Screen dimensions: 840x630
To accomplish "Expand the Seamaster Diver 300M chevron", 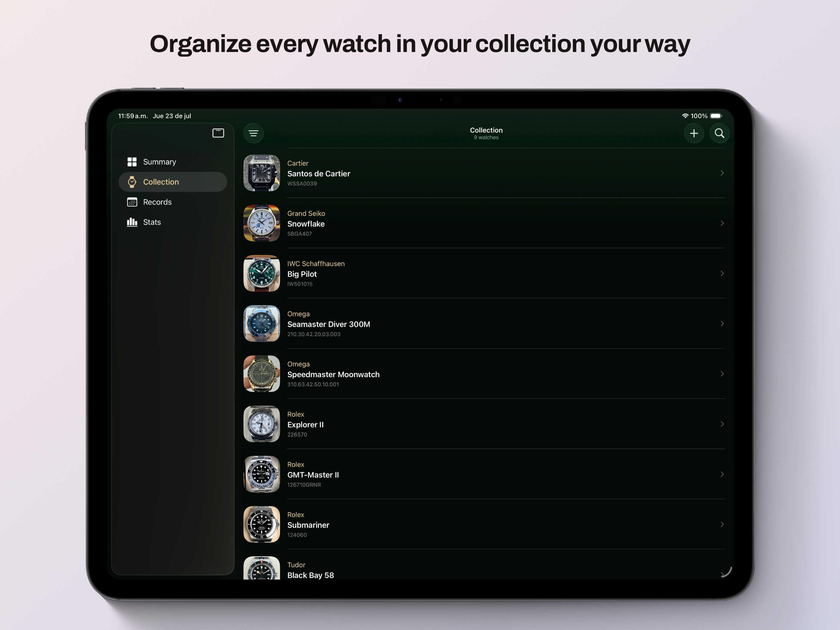I will pos(722,323).
